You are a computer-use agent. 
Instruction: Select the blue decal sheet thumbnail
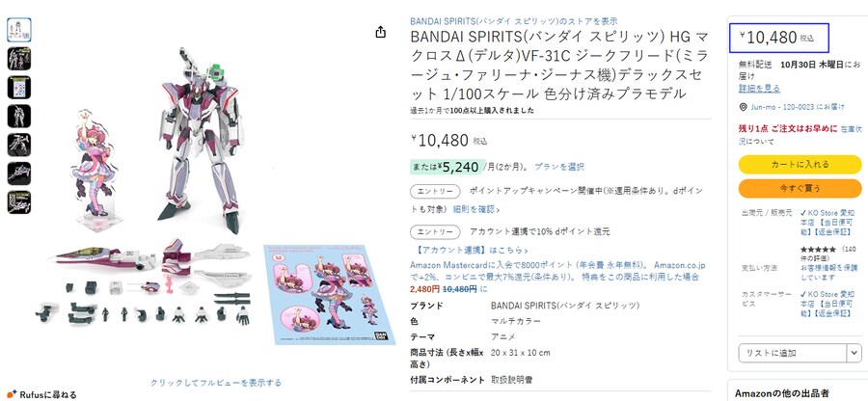coord(19,86)
